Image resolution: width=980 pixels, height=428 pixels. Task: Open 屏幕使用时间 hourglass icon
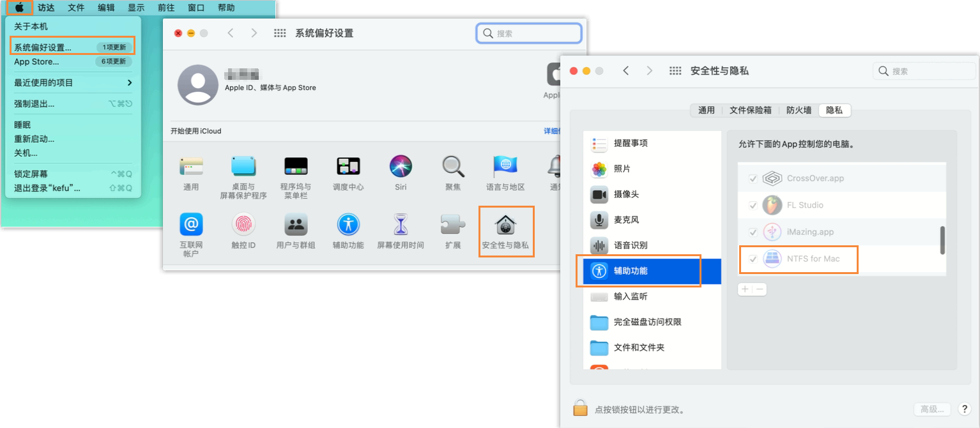401,225
